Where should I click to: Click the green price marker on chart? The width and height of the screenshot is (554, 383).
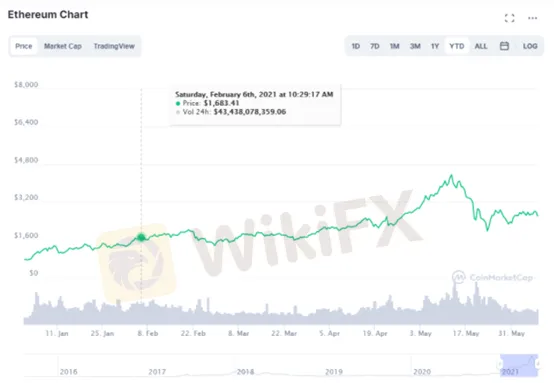point(141,237)
